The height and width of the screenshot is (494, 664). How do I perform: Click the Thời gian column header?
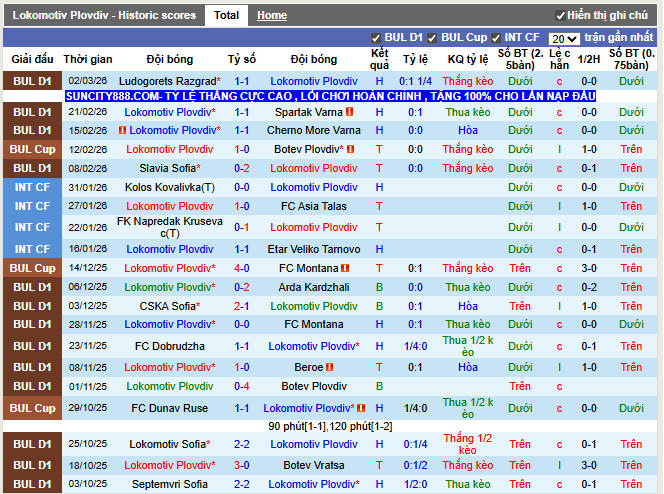88,59
